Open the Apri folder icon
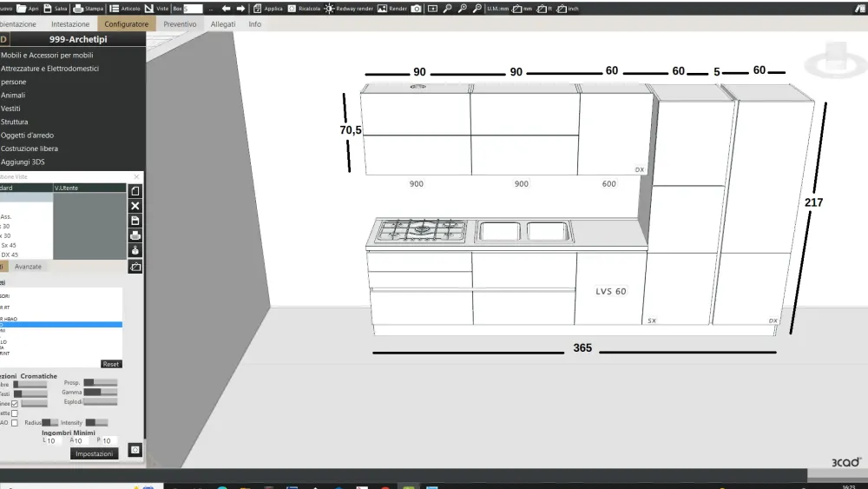Screen dimensions: 868x489 coord(21,8)
